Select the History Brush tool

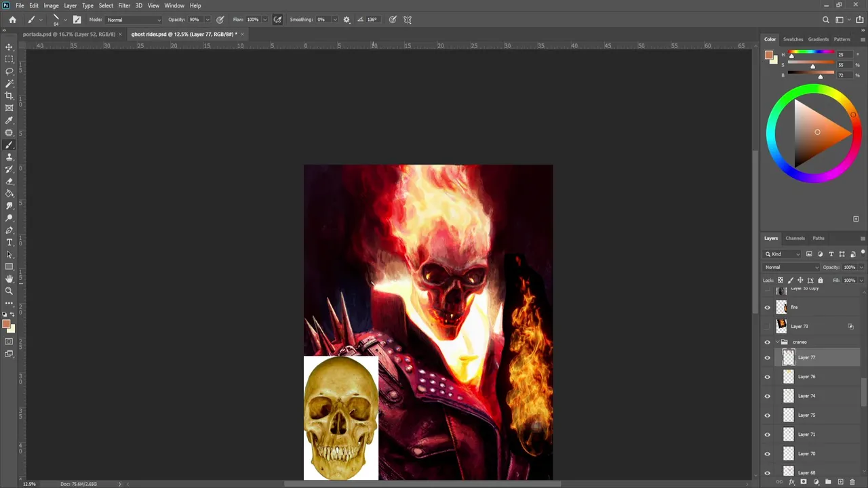[x=9, y=169]
